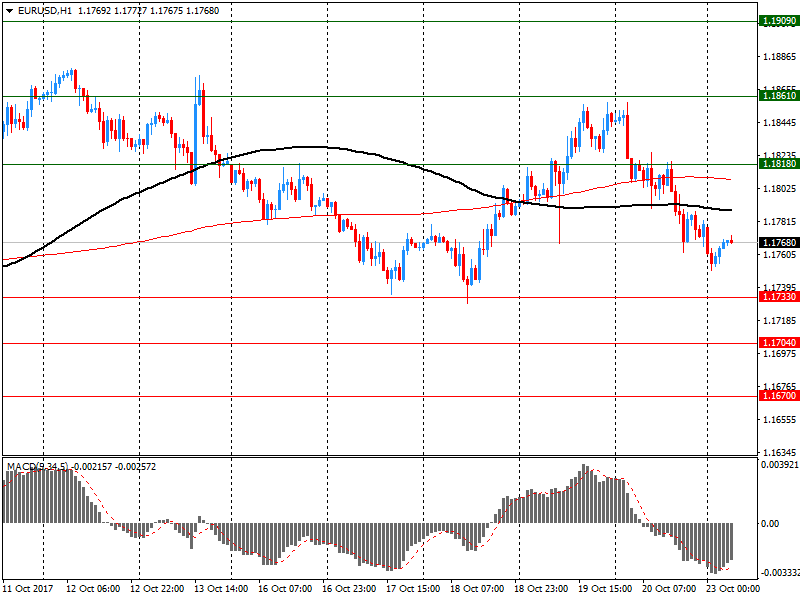Select the 1.18610 green level label

pos(779,96)
